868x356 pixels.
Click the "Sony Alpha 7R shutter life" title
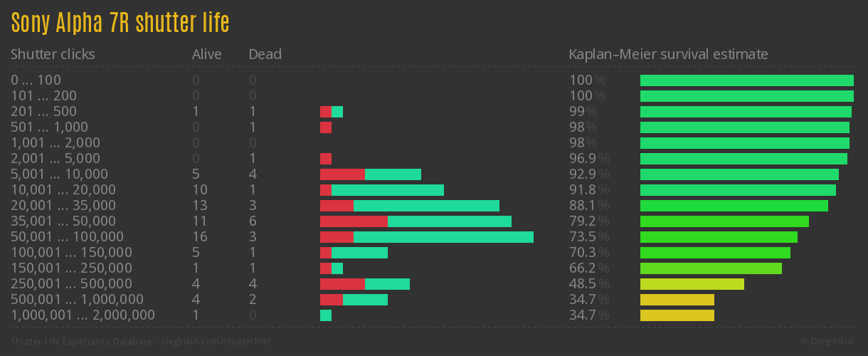pos(120,23)
